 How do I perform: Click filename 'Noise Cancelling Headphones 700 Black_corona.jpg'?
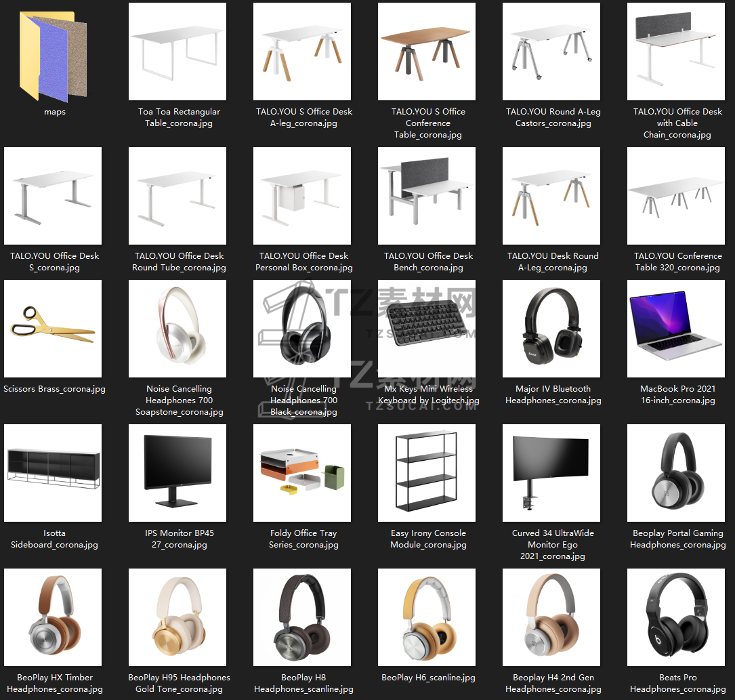(x=303, y=400)
